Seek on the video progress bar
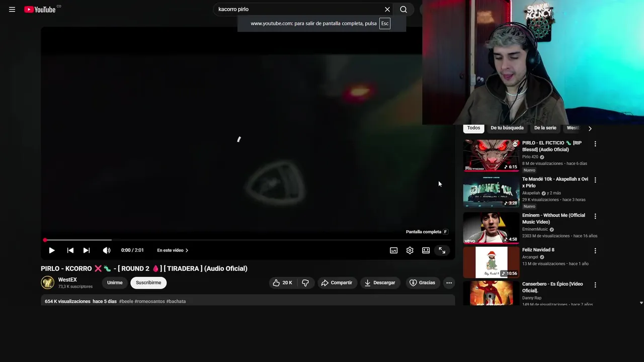 tap(248, 240)
